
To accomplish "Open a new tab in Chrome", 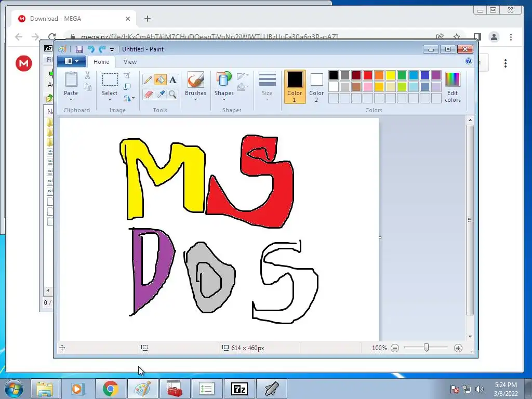I will pyautogui.click(x=147, y=19).
